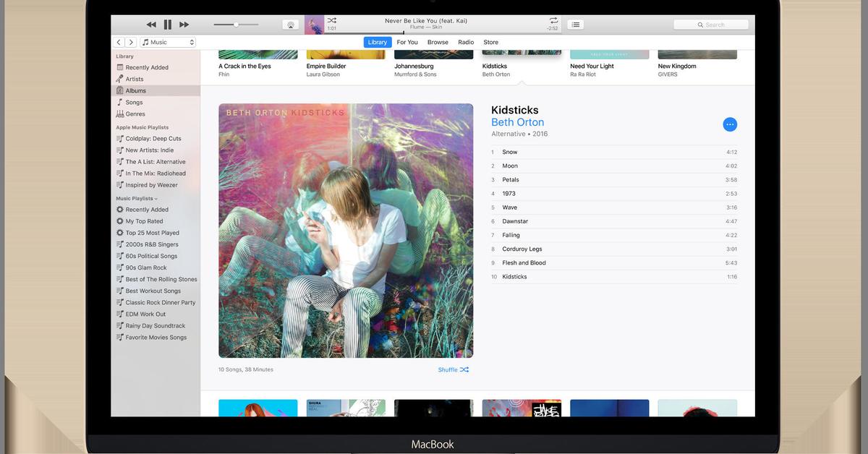Open the Rainy Day Soundtrack playlist
This screenshot has height=454, width=868.
(x=156, y=325)
